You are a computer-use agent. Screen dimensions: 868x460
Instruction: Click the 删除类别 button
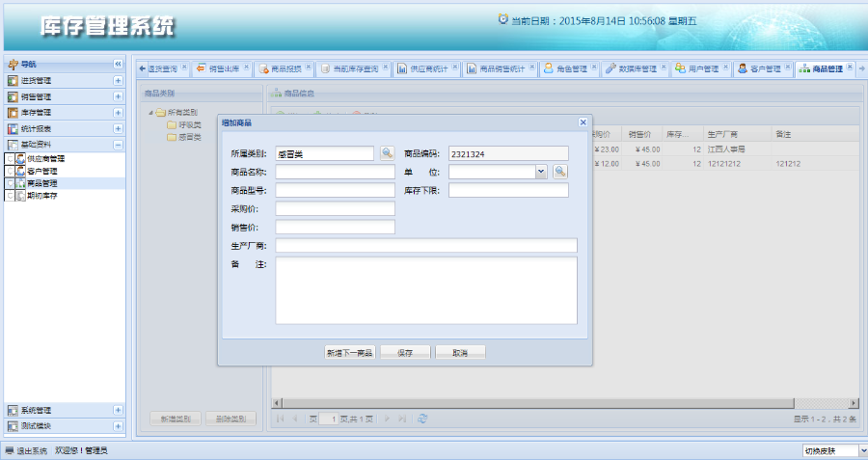(231, 419)
